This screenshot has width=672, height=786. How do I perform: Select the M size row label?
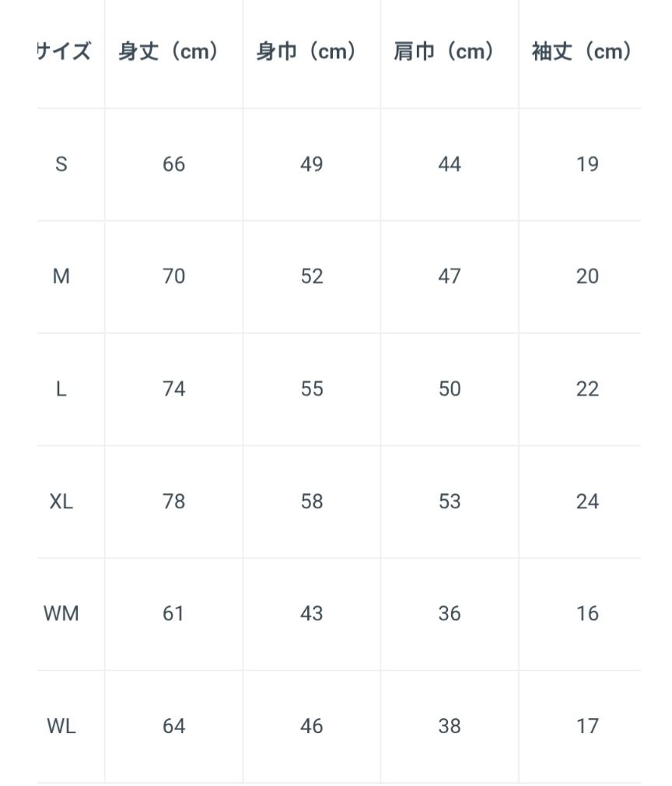pos(61,276)
